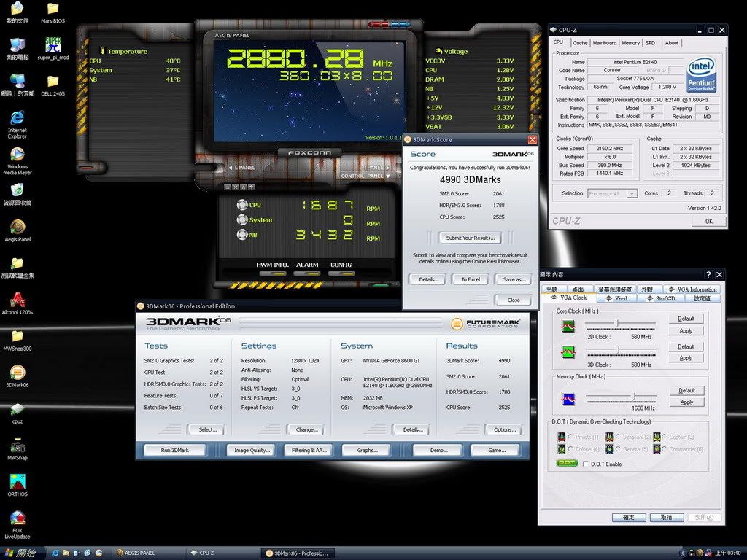Screen dimensions: 747x560
Task: Open the DELL 2405 folder
Action: [x=53, y=85]
